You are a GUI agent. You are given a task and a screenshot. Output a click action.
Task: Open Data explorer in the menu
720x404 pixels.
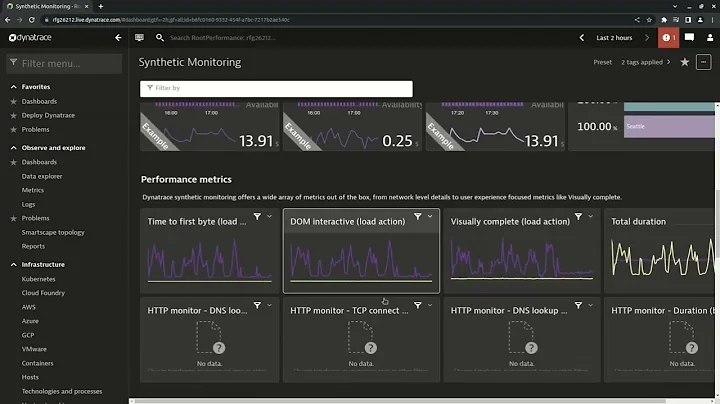pyautogui.click(x=42, y=176)
